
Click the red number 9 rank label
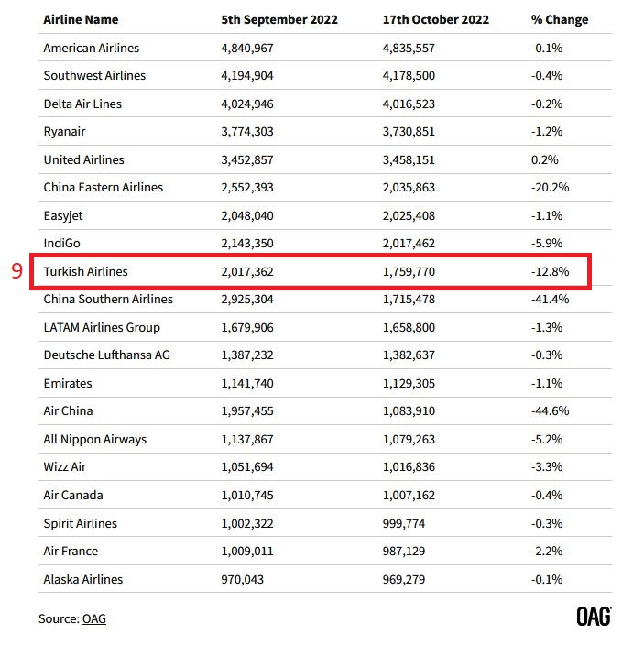(x=16, y=272)
